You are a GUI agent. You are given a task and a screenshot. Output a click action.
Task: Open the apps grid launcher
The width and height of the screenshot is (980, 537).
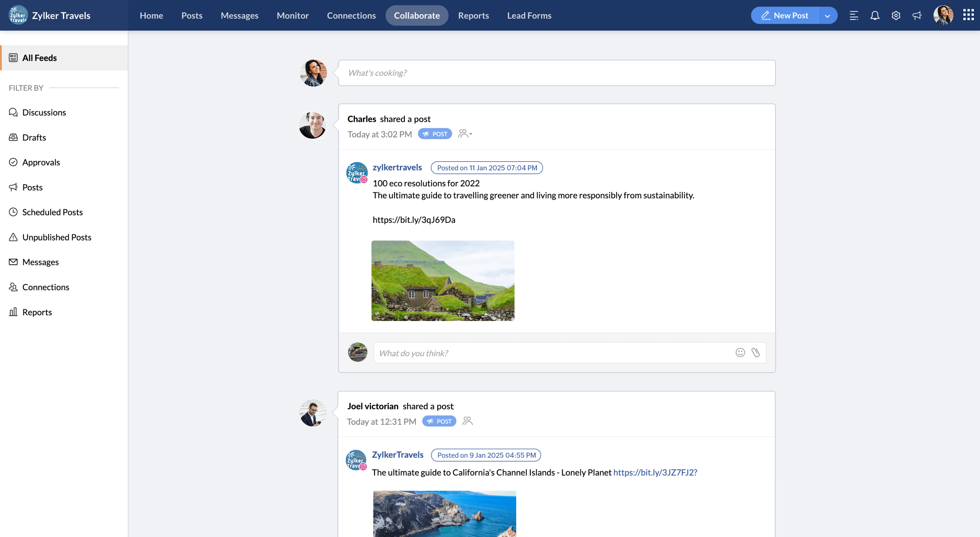click(x=968, y=15)
